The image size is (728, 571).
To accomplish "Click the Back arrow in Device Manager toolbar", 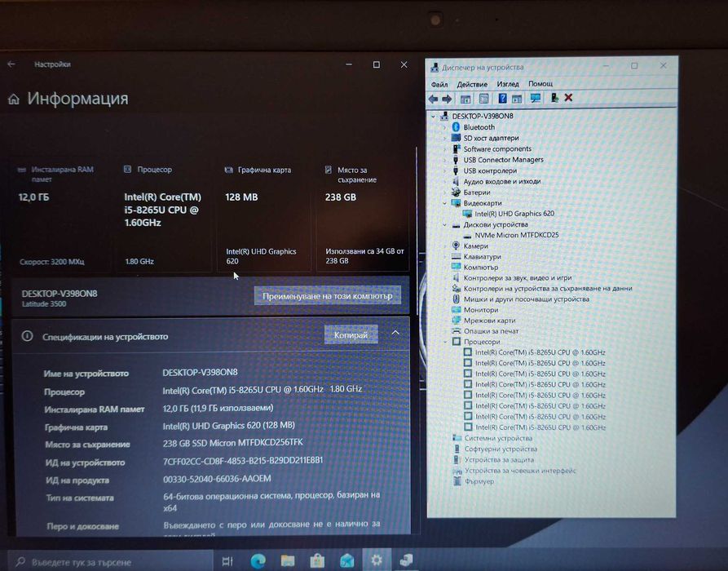I will tap(433, 99).
